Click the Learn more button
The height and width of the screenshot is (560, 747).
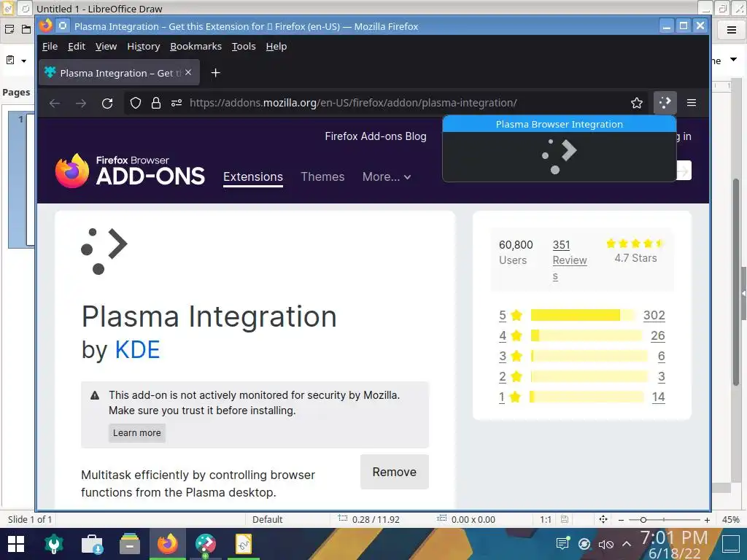136,433
